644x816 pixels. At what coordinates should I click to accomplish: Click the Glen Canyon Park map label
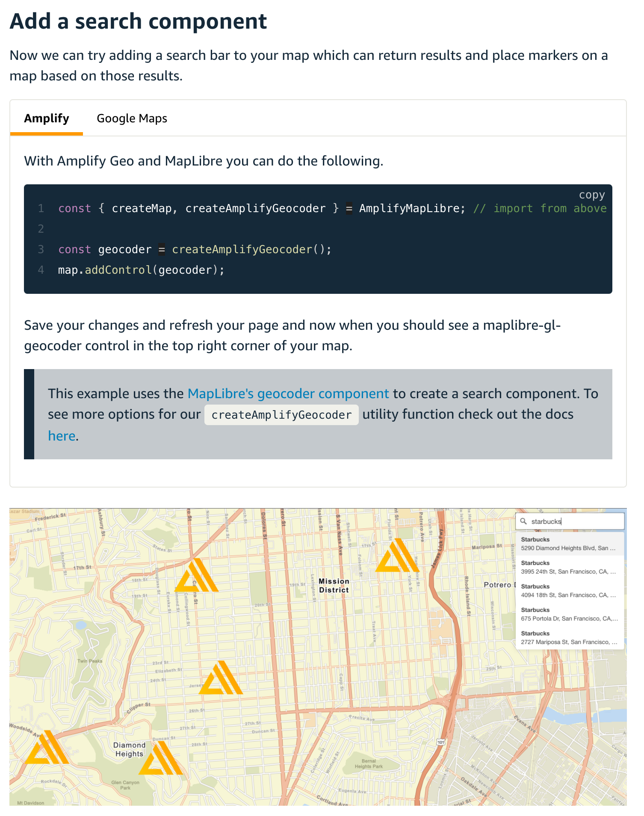coord(125,785)
